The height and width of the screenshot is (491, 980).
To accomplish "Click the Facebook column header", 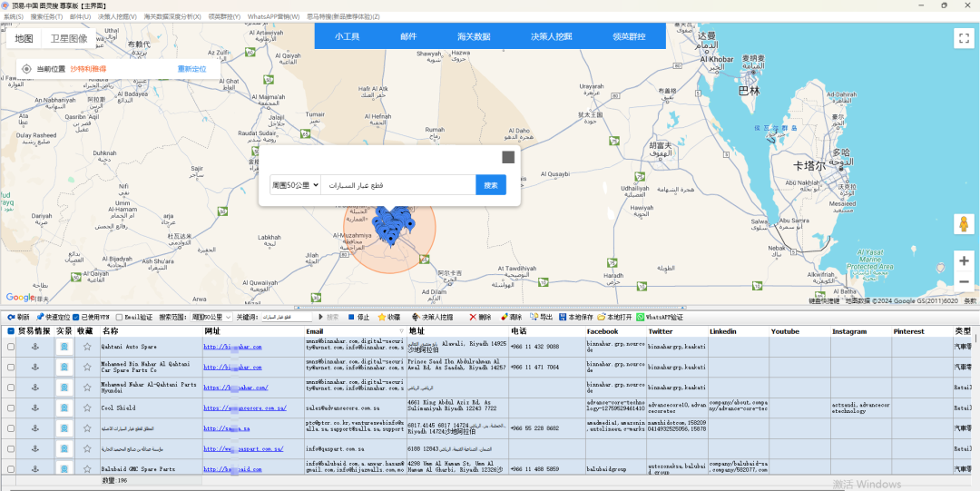I will click(x=615, y=331).
